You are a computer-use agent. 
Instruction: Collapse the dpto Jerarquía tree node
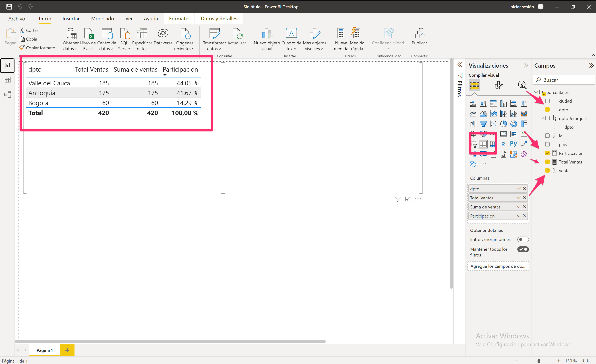[x=542, y=118]
